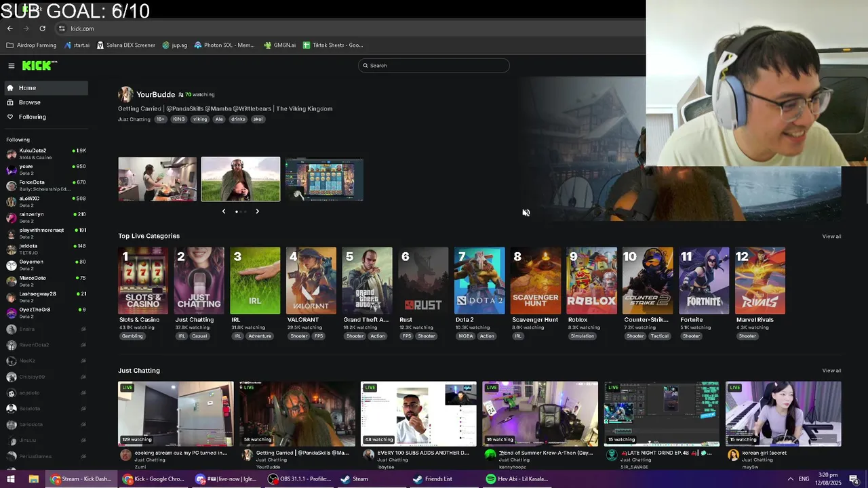Viewport: 868px width, 488px height.
Task: Click the site info icon in address bar
Action: click(x=62, y=28)
